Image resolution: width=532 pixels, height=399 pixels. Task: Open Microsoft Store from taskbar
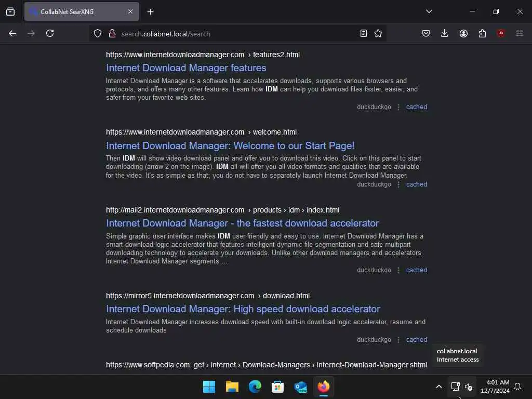coord(277,387)
